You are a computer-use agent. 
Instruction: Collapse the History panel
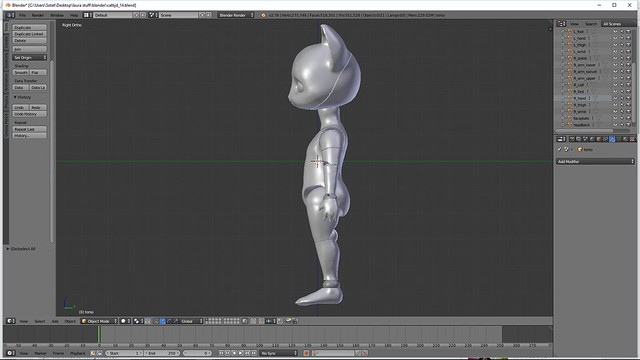(x=22, y=97)
